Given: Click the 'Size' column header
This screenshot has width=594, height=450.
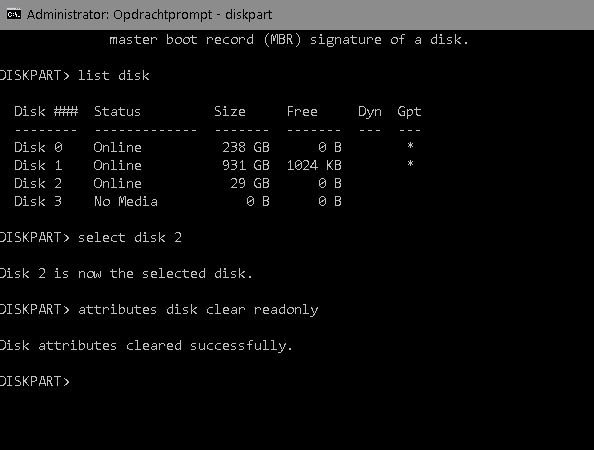Looking at the screenshot, I should pyautogui.click(x=230, y=111).
